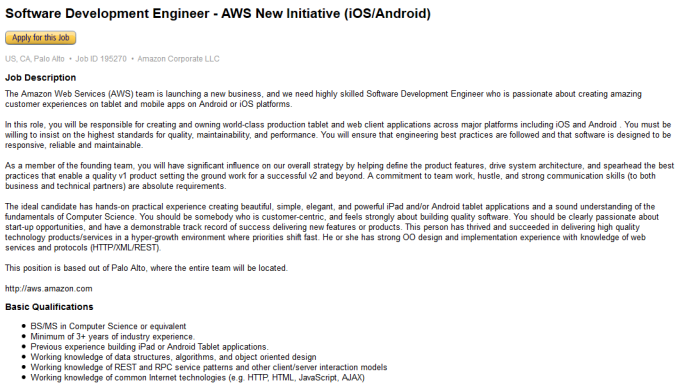The width and height of the screenshot is (680, 388).
Task: Click the paragraph starting 'The Amazon Web Services'
Action: point(323,99)
